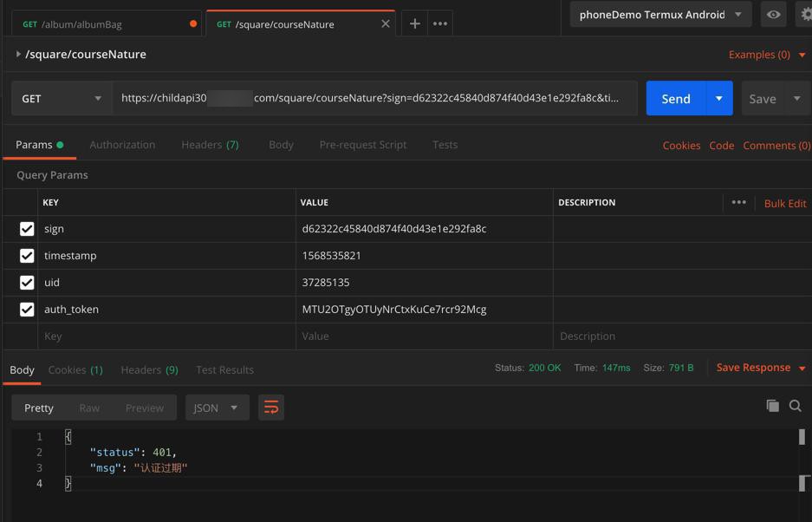Uncheck the uid parameter checkbox
Screen dimensions: 812x522
point(27,283)
